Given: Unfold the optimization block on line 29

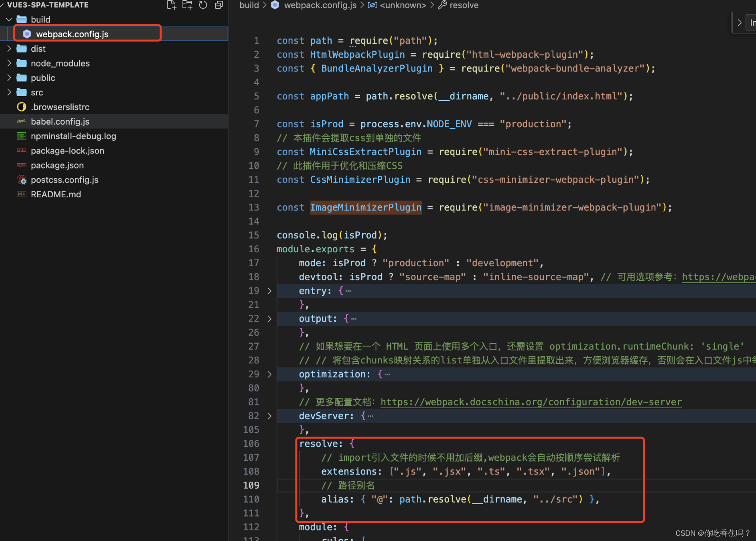Looking at the screenshot, I should pos(270,375).
